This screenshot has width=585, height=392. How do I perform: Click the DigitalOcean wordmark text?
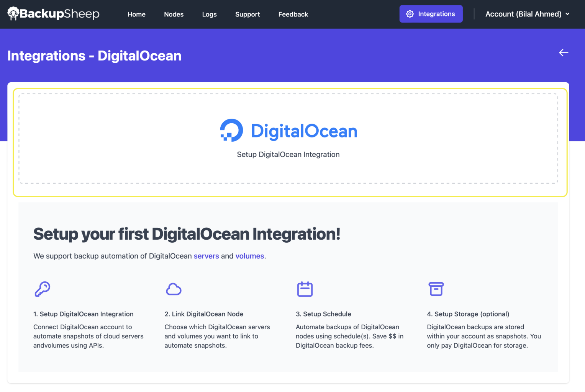click(304, 131)
